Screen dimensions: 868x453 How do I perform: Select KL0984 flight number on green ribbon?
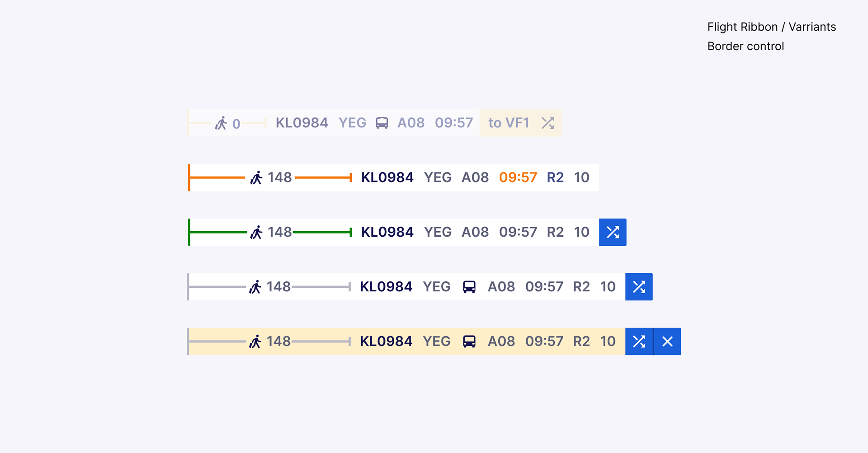tap(387, 232)
